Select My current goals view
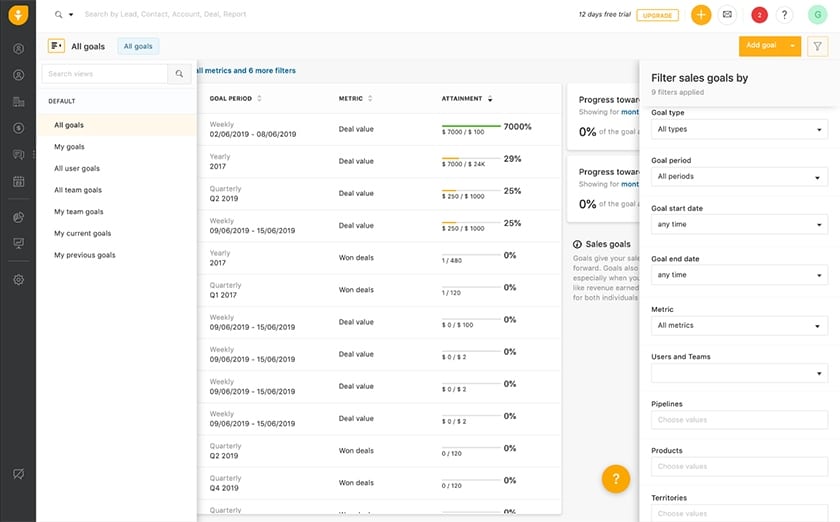 coord(82,234)
